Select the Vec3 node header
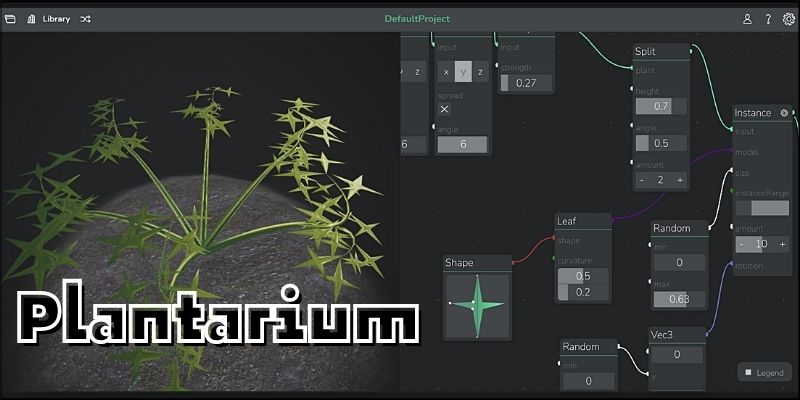This screenshot has height=400, width=800. pos(677,335)
